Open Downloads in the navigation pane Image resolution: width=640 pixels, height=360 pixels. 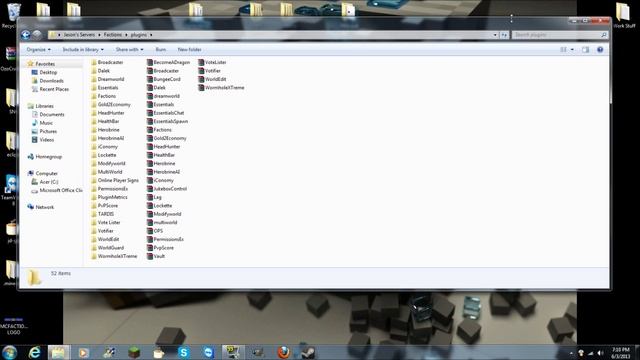click(x=51, y=81)
